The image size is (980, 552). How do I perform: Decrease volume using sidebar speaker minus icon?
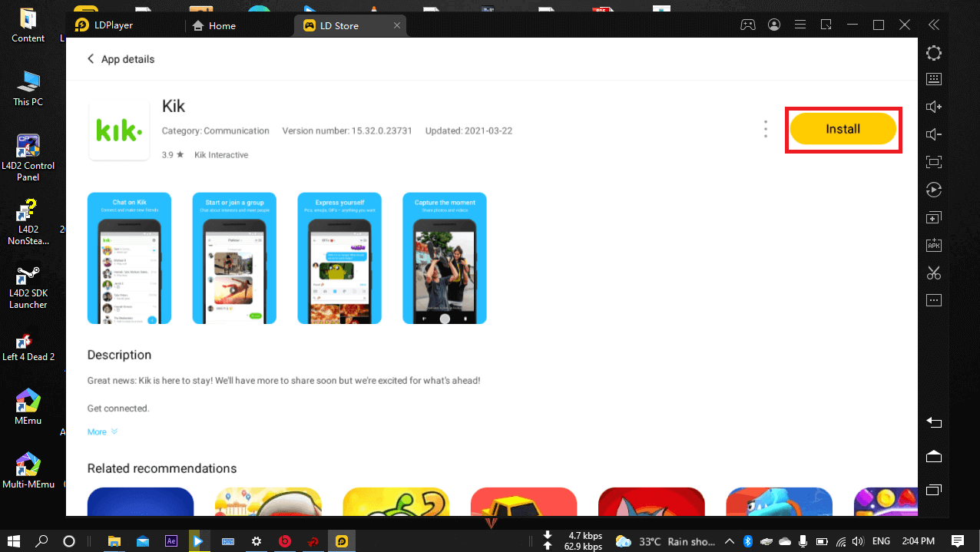point(934,134)
